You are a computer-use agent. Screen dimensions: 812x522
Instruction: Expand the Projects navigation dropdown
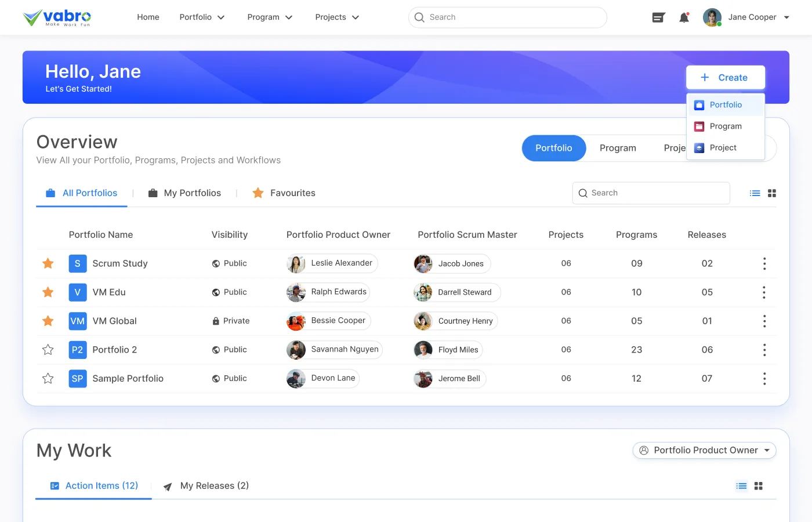[336, 17]
